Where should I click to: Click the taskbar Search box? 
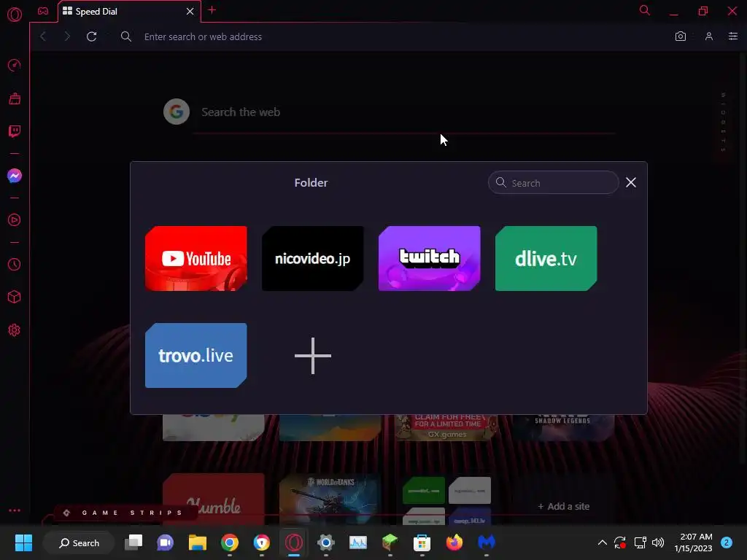click(79, 542)
